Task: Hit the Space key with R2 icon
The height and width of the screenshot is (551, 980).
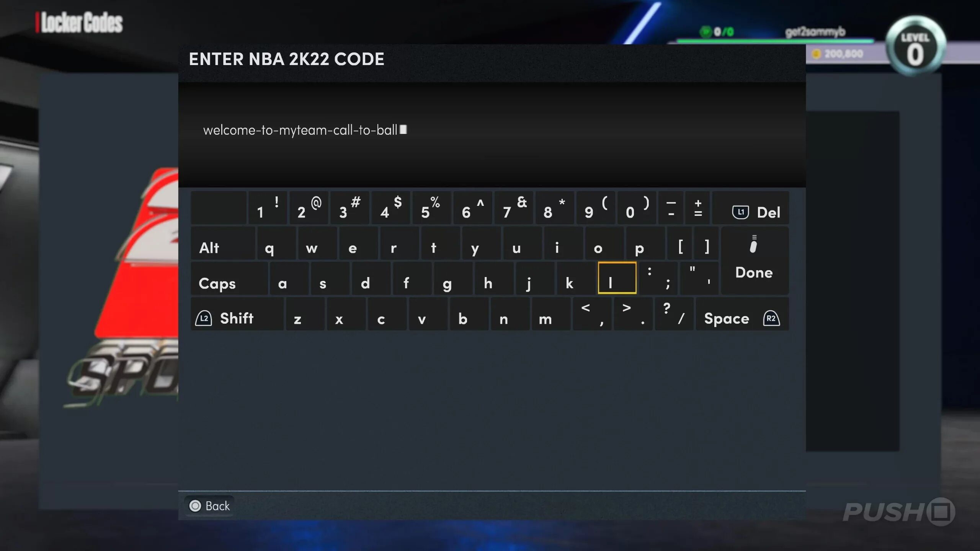Action: (742, 314)
